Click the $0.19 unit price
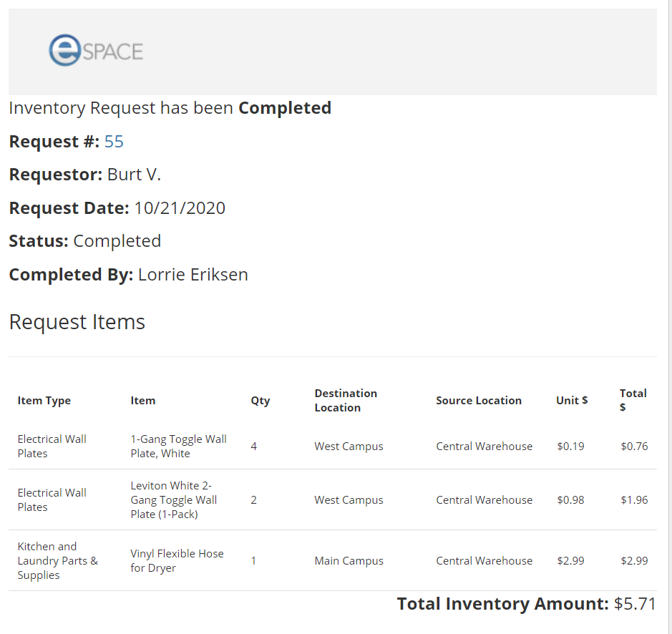The width and height of the screenshot is (672, 634). 570,447
